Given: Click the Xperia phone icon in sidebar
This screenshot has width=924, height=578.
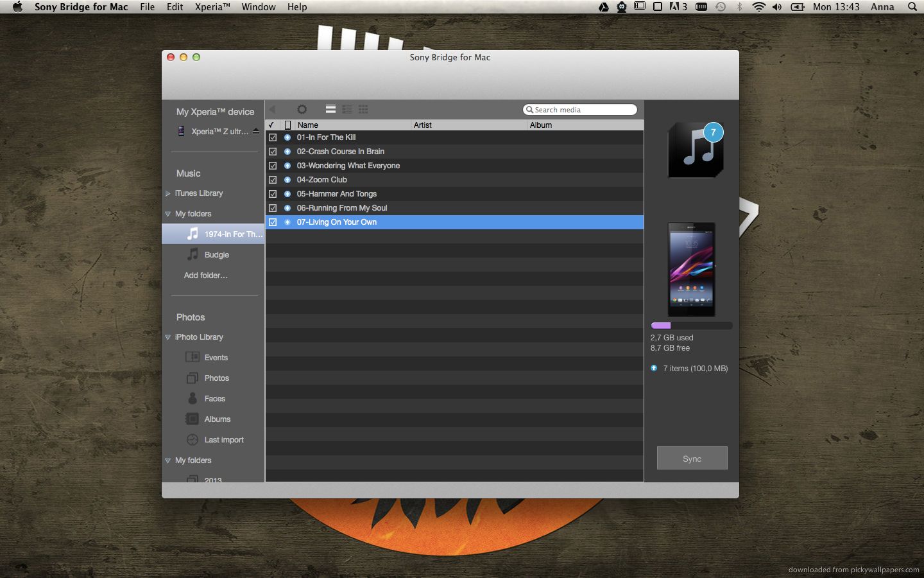Looking at the screenshot, I should click(x=181, y=131).
